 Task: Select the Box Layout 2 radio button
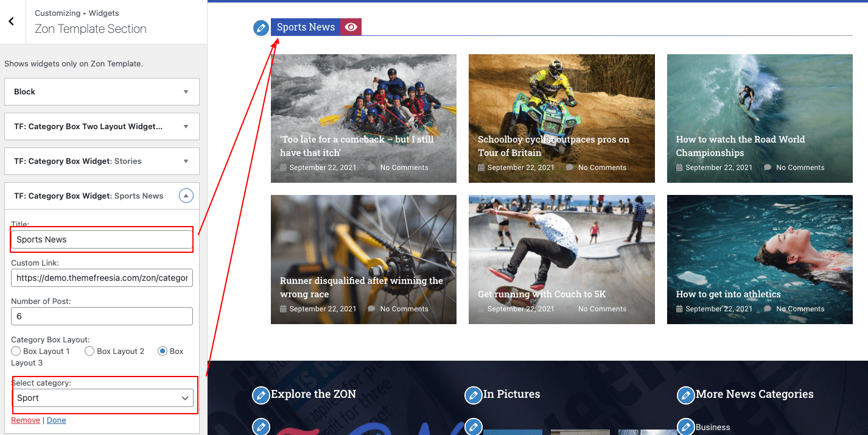[x=89, y=351]
